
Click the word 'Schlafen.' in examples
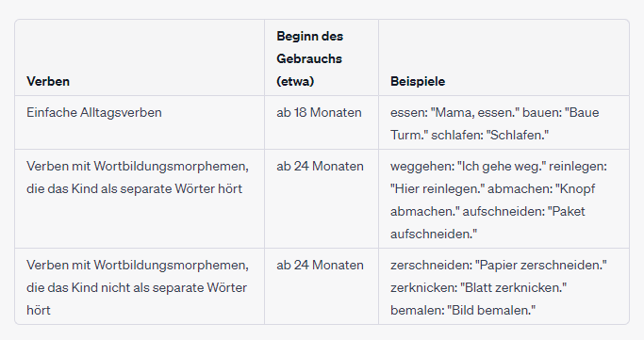click(x=518, y=135)
